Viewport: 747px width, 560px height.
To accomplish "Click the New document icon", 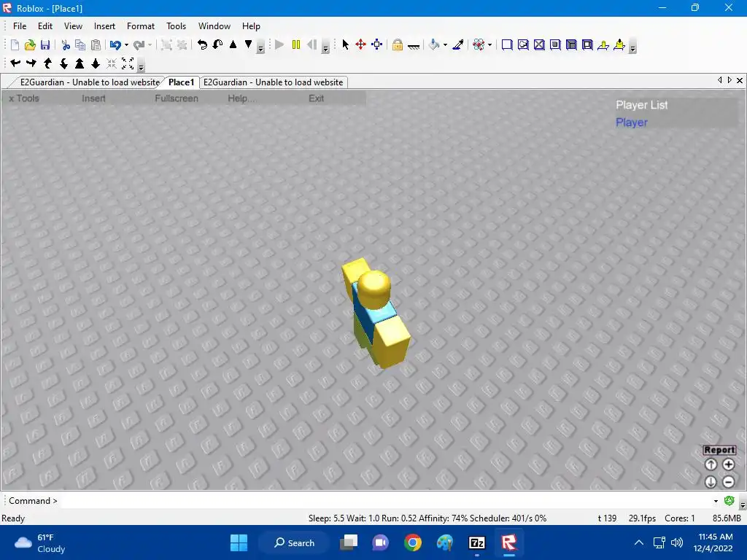I will [x=15, y=44].
